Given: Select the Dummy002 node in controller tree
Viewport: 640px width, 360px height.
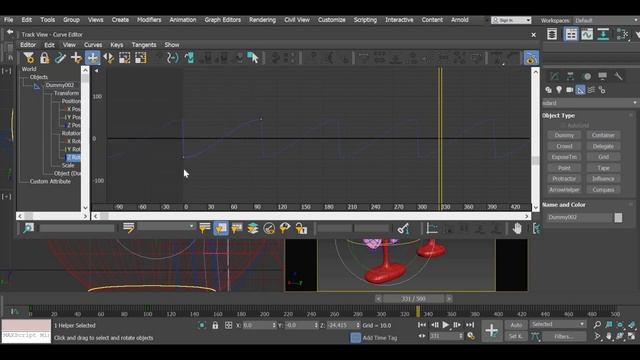Looking at the screenshot, I should pyautogui.click(x=60, y=85).
